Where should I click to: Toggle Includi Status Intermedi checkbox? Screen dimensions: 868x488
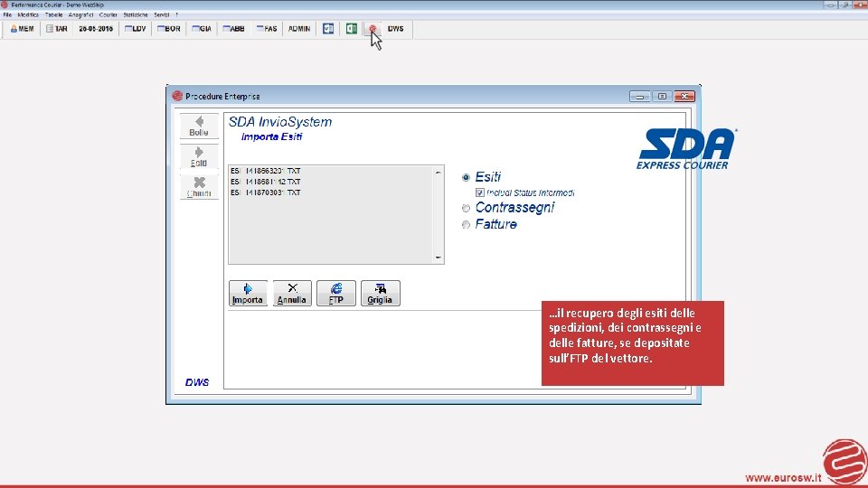480,192
